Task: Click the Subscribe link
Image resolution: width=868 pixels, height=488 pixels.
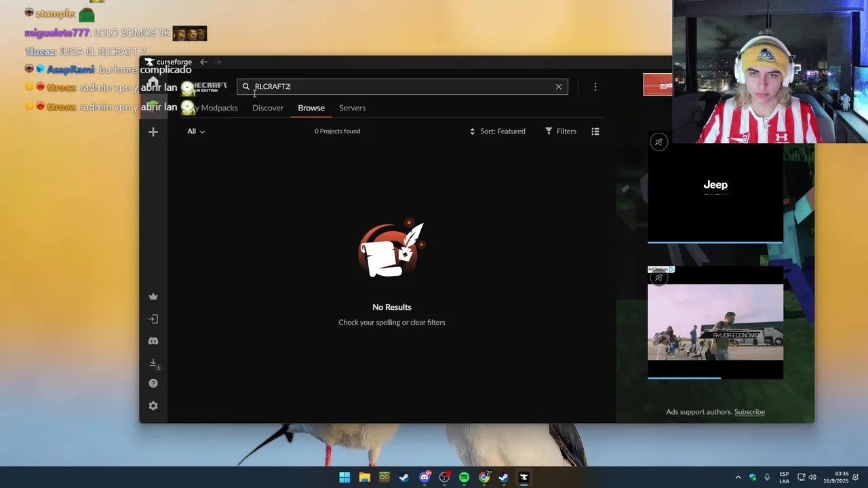Action: (x=749, y=412)
